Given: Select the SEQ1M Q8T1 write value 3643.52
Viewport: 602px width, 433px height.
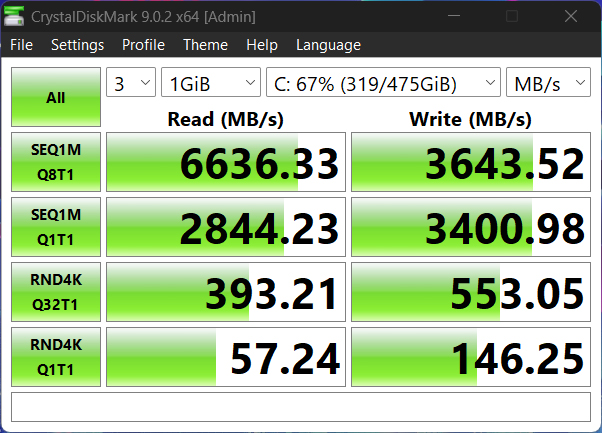Looking at the screenshot, I should tap(471, 162).
